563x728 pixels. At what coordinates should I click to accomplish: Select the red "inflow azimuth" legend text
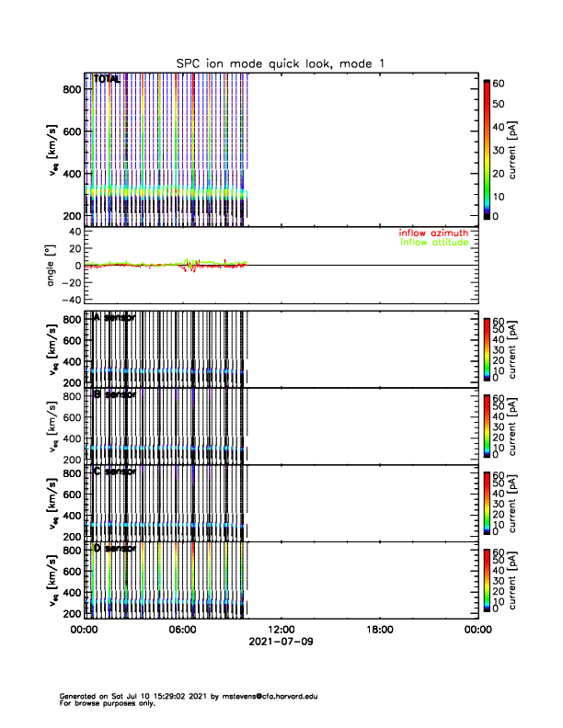(x=432, y=233)
